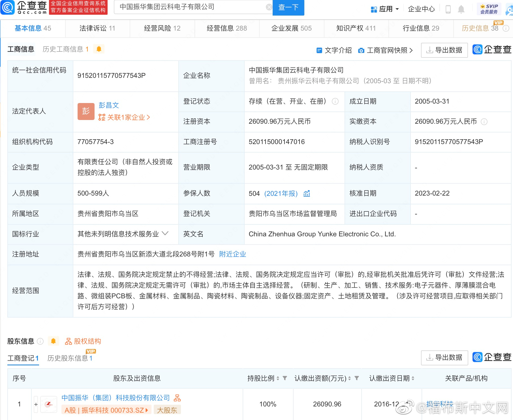513x420 pixels.
Task: Select the 历史股东信息 1 tab
Action: [70, 358]
